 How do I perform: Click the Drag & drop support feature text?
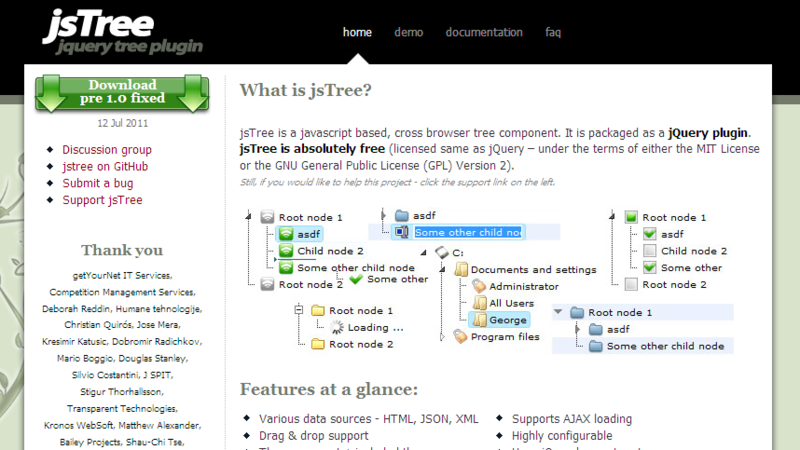pos(314,436)
